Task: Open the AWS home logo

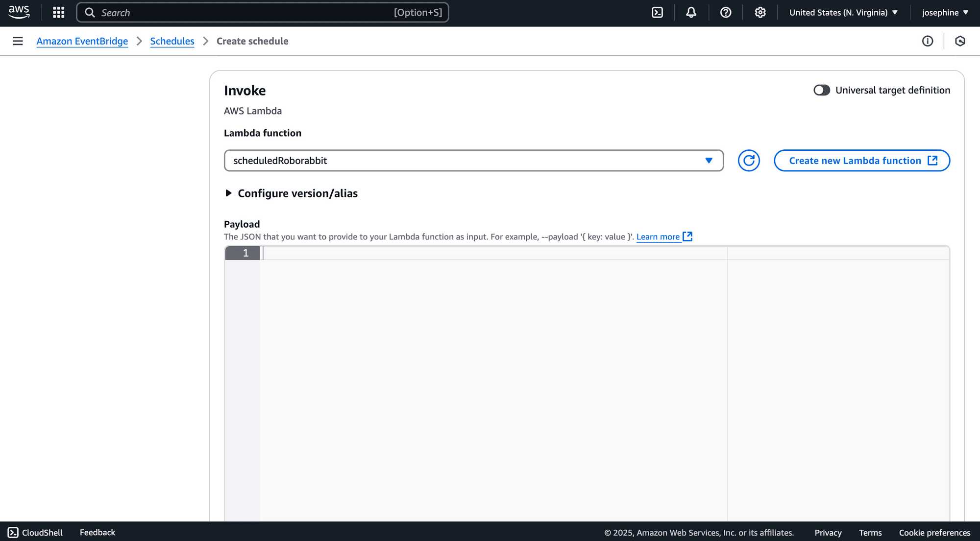Action: (19, 12)
